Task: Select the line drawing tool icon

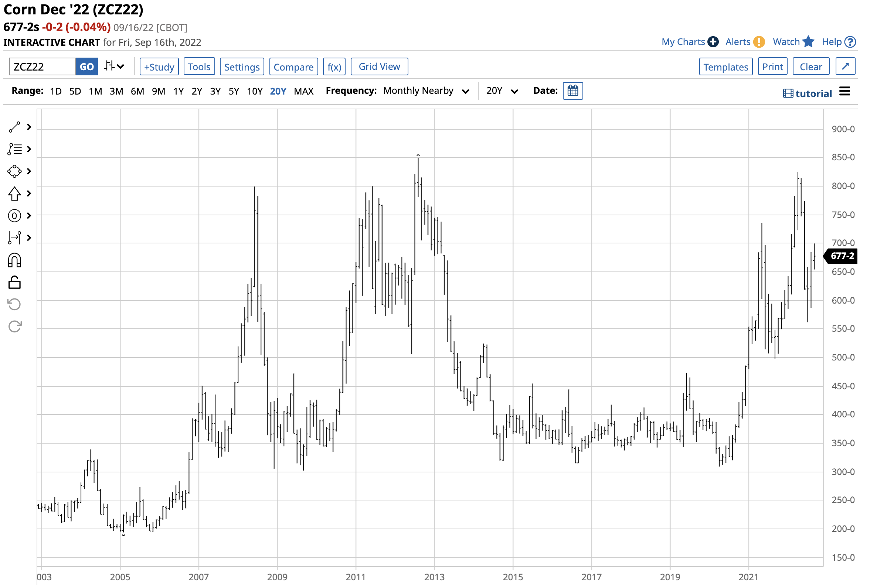Action: tap(14, 127)
